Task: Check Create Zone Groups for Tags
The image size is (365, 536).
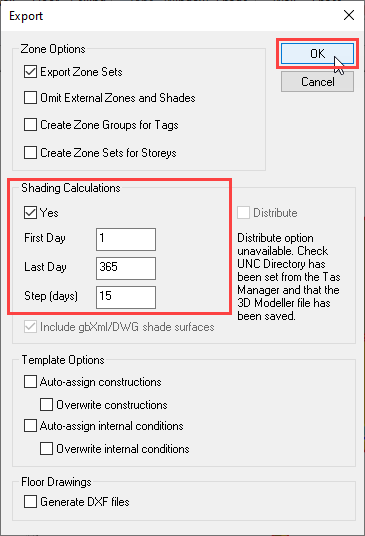Action: point(30,125)
